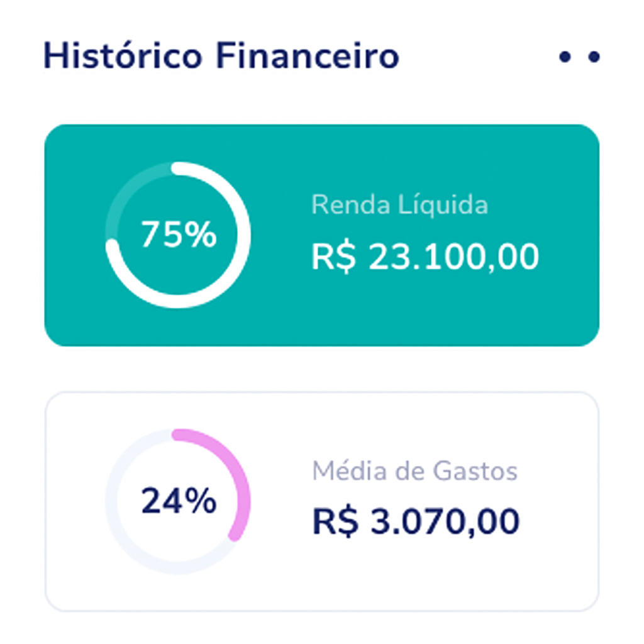
Task: Select the Histórico Financeiro header tab
Action: pos(221,55)
